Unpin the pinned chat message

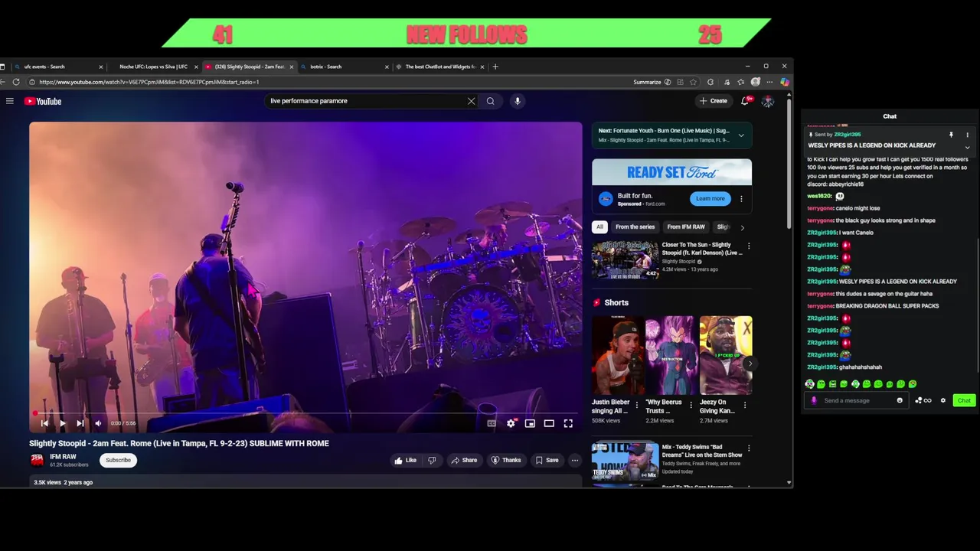[x=951, y=135]
